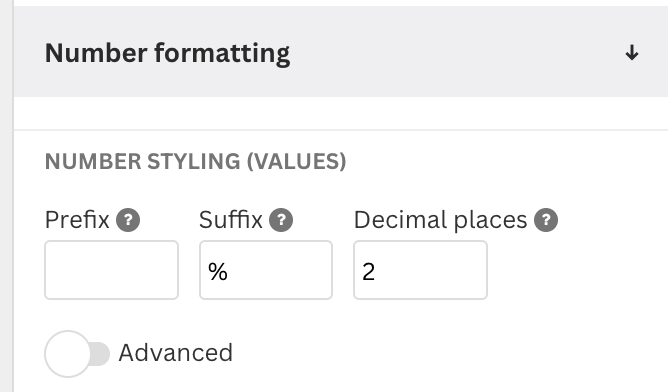Click the Suffix input field
The width and height of the screenshot is (668, 392).
[x=266, y=270]
